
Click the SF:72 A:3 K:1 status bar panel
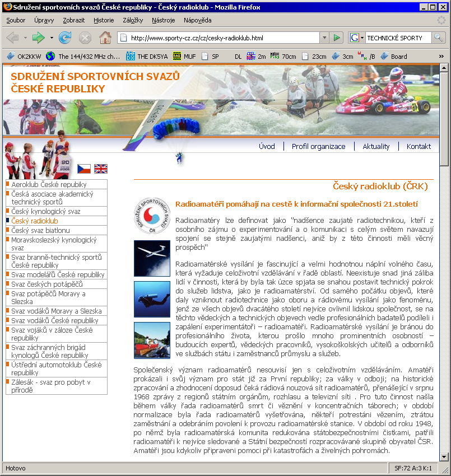(x=413, y=468)
